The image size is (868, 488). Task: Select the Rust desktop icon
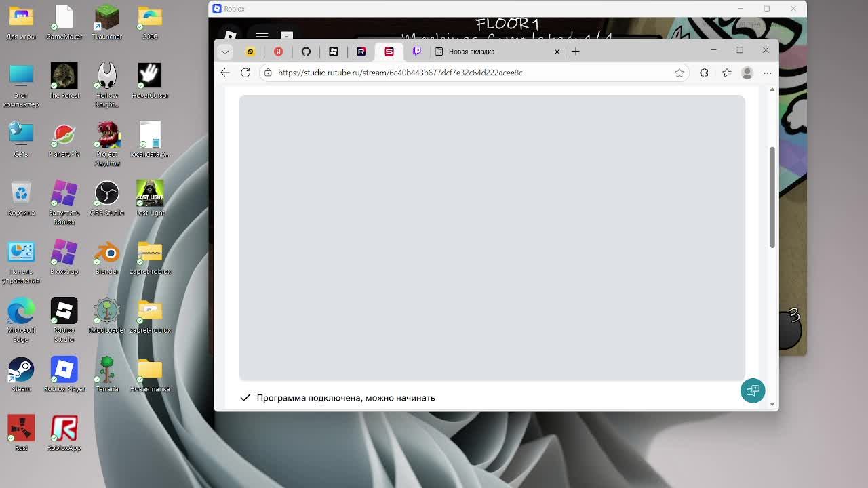21,434
